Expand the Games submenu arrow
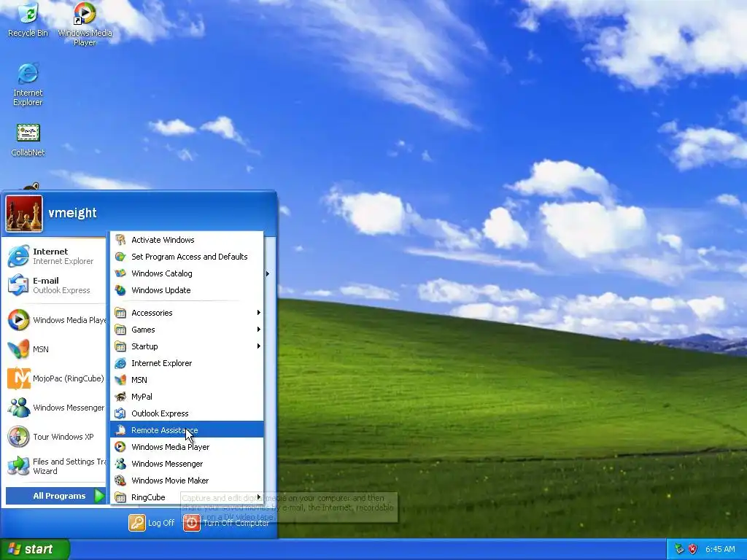 click(x=259, y=329)
